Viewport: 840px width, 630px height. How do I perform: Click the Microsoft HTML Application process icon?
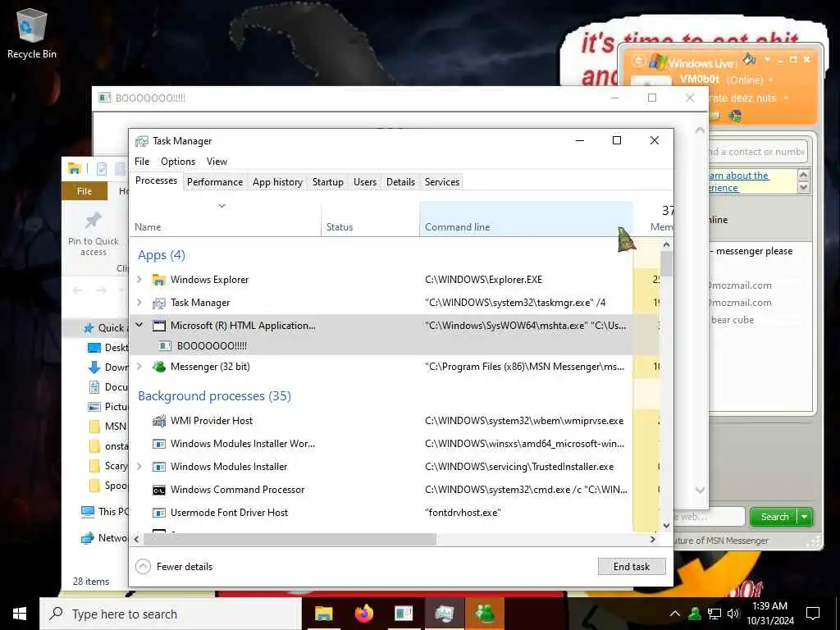pos(158,325)
